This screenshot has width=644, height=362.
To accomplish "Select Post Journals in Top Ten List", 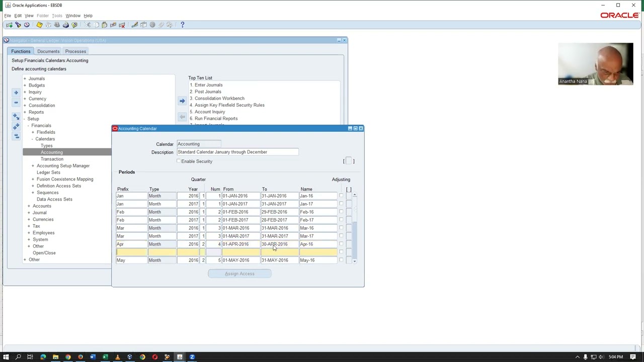I will pos(206,92).
